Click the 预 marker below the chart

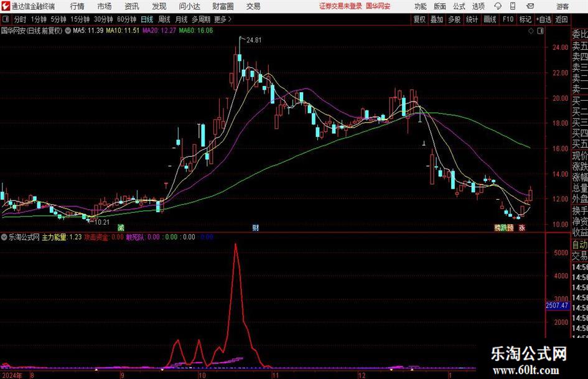coord(510,227)
